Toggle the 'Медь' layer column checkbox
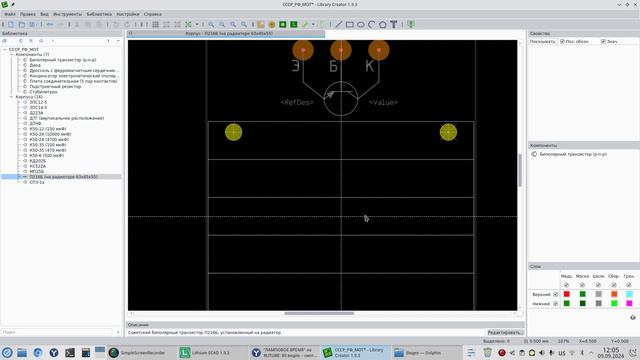 (566, 285)
